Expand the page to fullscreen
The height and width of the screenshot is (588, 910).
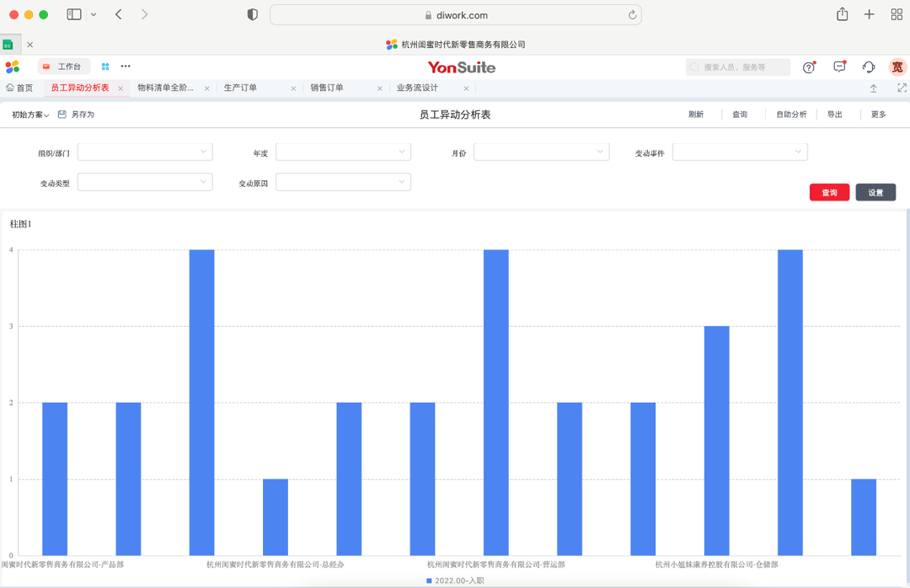tap(902, 88)
